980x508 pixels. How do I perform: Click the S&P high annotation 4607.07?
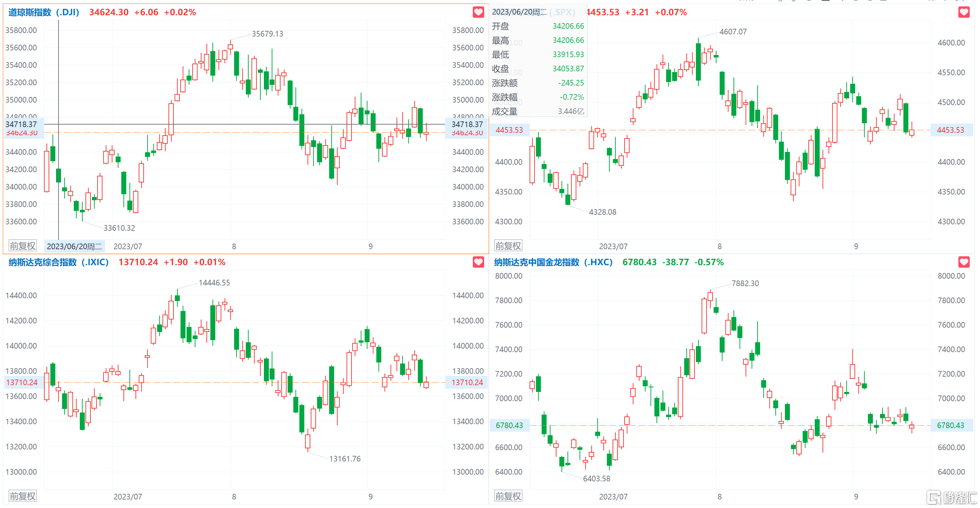tap(733, 32)
